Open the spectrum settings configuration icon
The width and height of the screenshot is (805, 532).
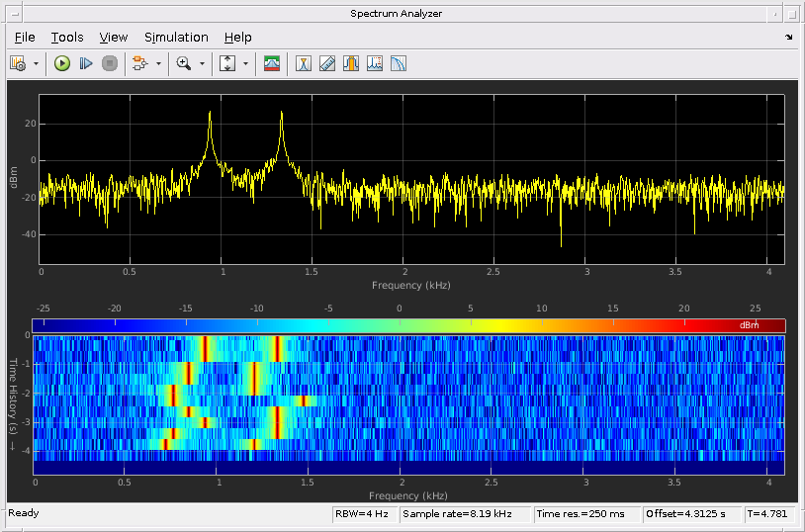click(18, 63)
